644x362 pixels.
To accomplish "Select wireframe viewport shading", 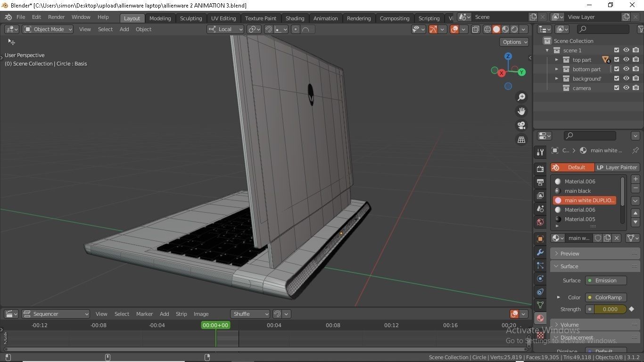I will pos(487,29).
